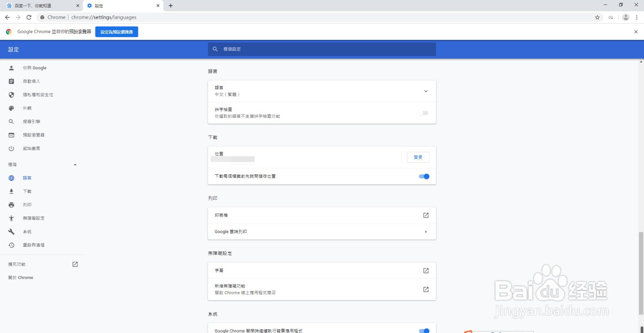This screenshot has width=644, height=333.
Task: Click the browser back arrow
Action: coord(7,17)
